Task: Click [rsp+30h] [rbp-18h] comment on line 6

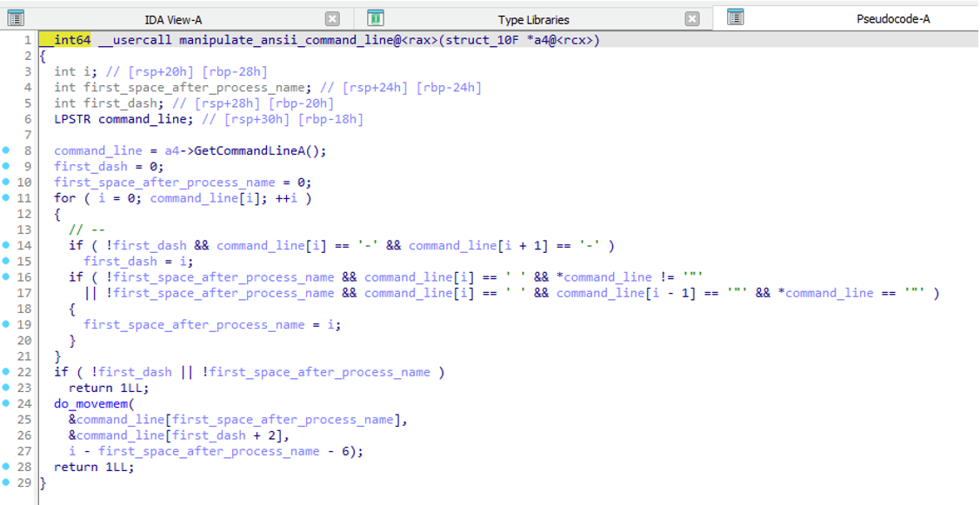Action: (x=294, y=119)
